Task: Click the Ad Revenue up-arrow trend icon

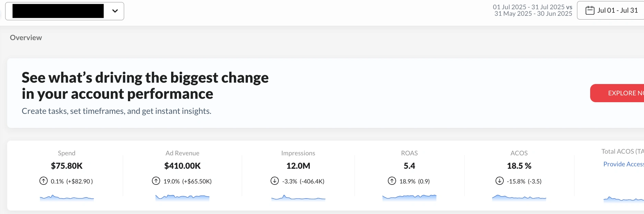Action: (x=156, y=181)
